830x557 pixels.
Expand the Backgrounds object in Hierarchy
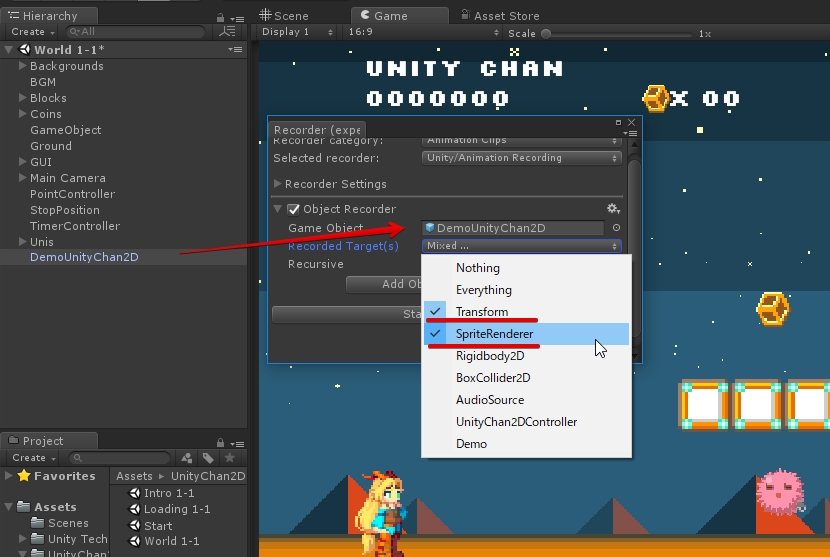point(22,66)
